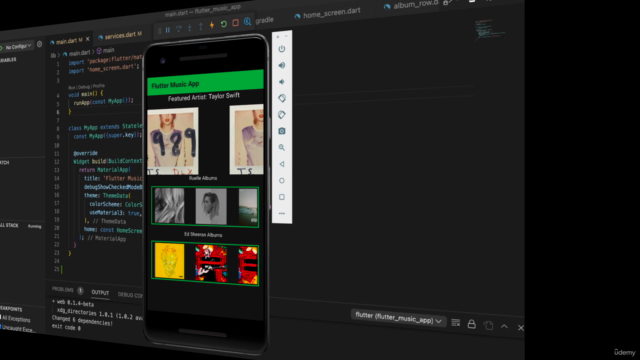Rotate the emulator right

[282, 115]
